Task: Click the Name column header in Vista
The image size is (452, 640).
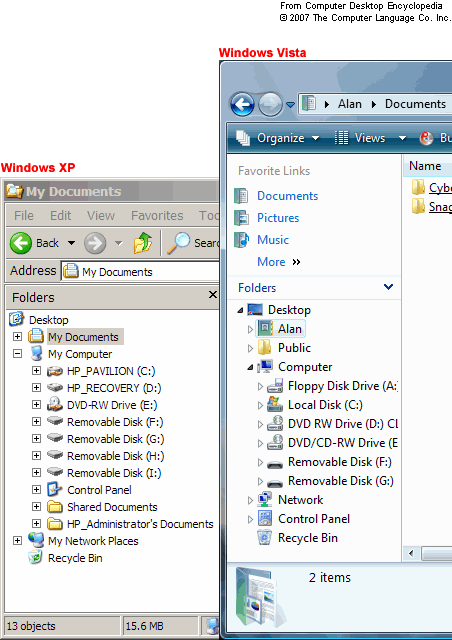Action: tap(428, 166)
